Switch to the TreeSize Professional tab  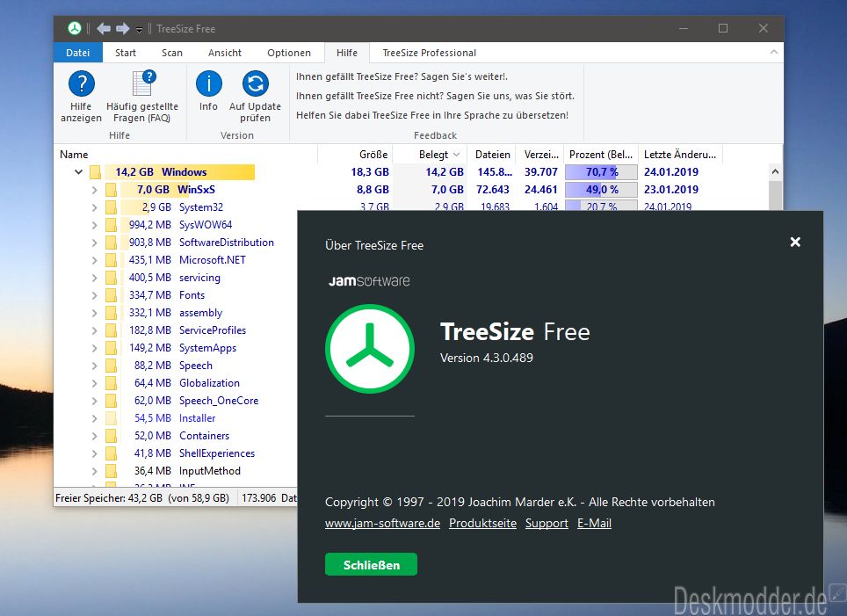coord(430,53)
